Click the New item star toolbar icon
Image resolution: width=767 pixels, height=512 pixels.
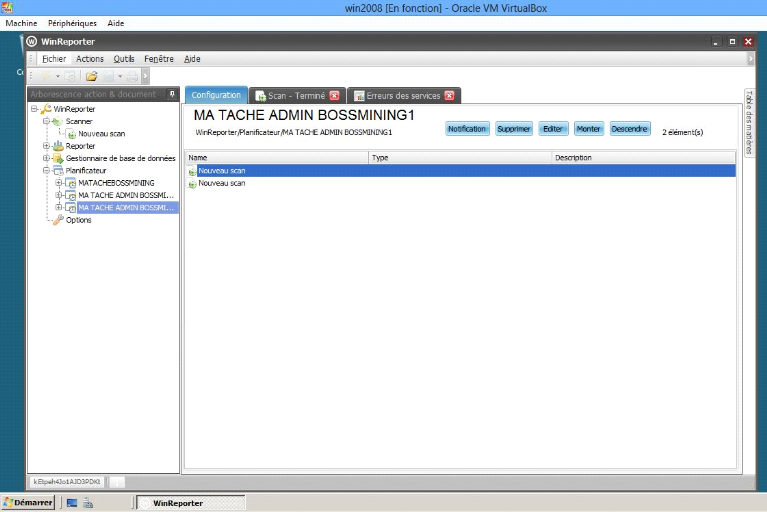45,76
